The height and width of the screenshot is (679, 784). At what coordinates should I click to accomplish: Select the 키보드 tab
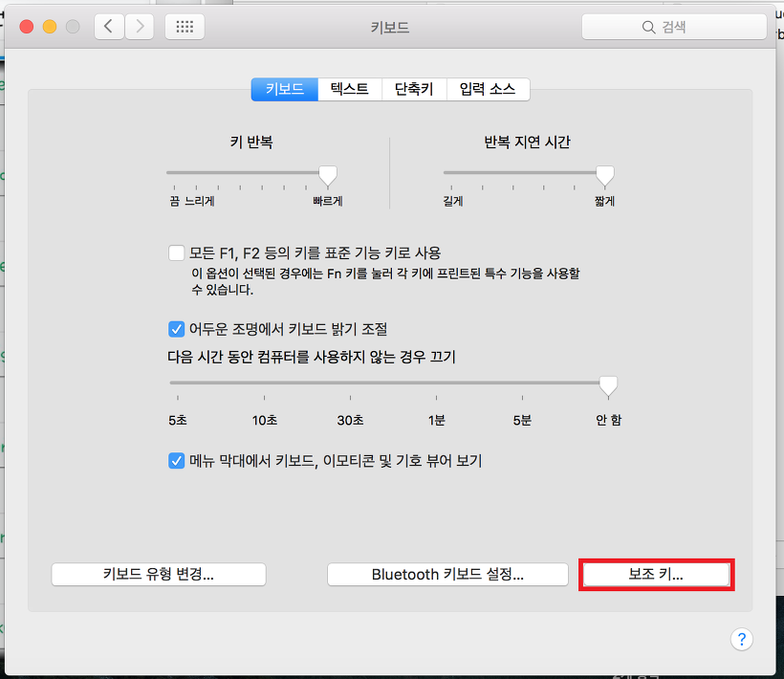(x=285, y=89)
